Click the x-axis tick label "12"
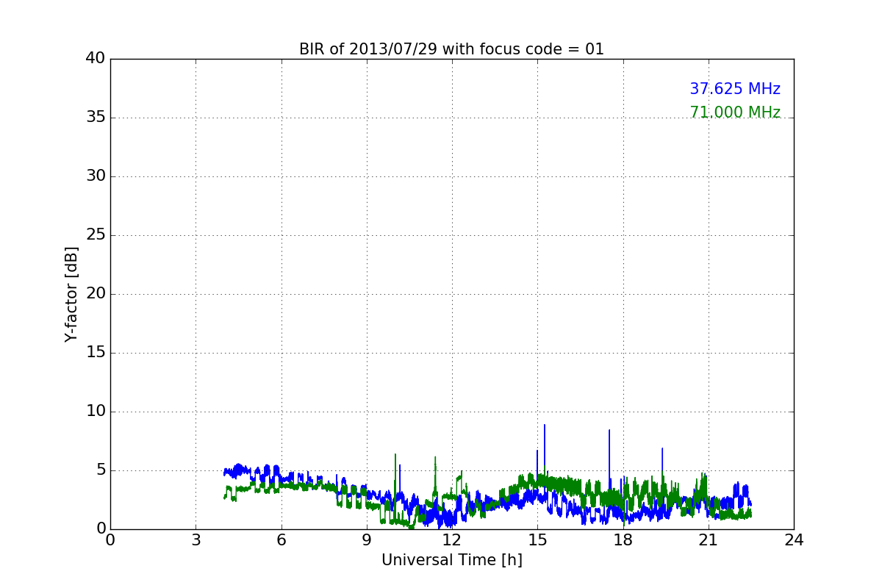 pyautogui.click(x=452, y=540)
